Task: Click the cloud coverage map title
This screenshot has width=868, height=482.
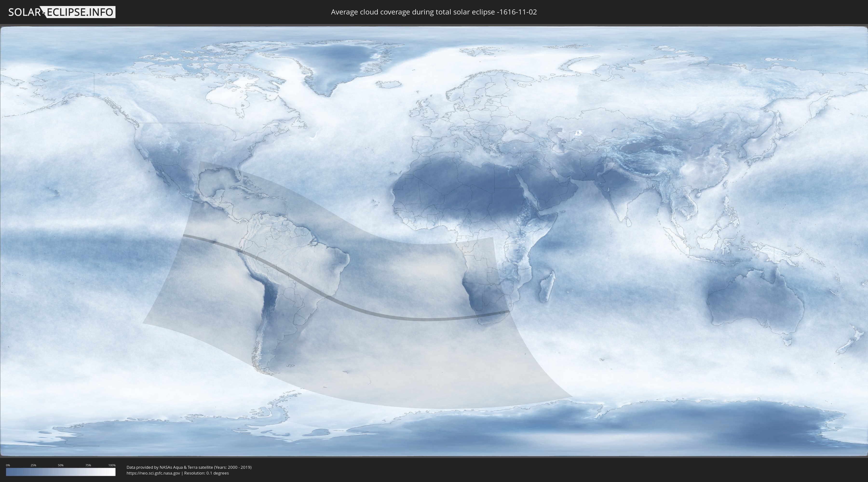Action: pos(434,12)
